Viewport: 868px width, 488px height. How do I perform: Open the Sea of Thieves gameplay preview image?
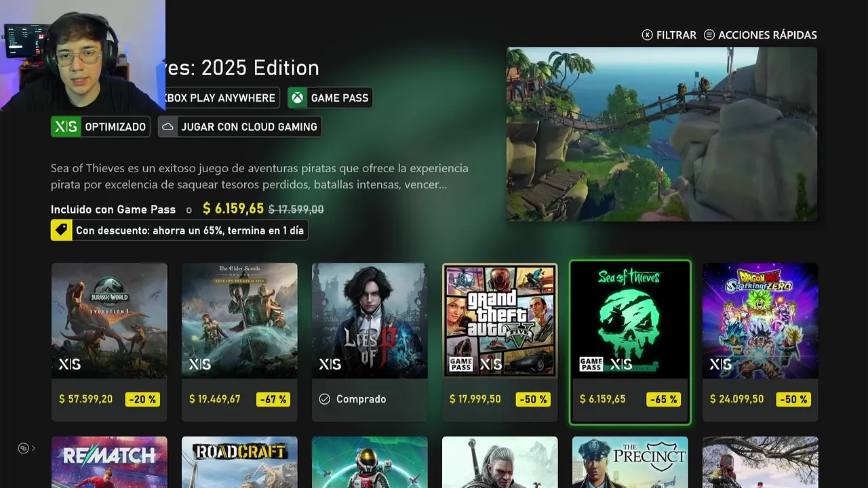click(661, 134)
